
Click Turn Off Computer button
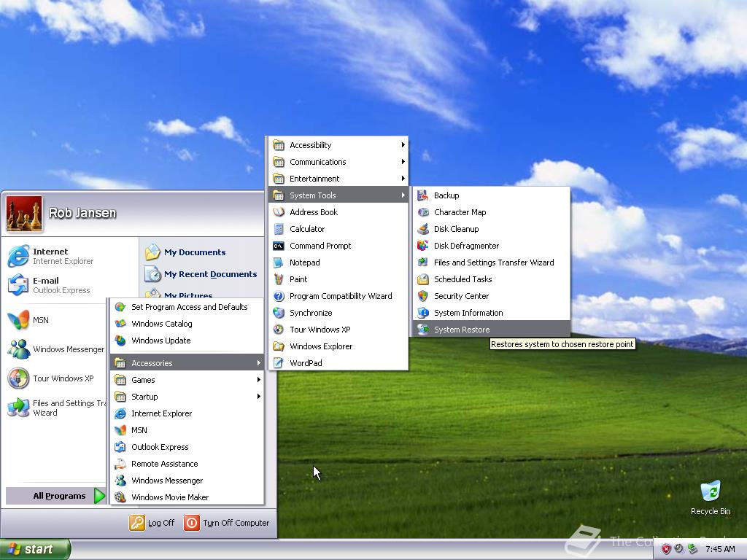pyautogui.click(x=227, y=523)
